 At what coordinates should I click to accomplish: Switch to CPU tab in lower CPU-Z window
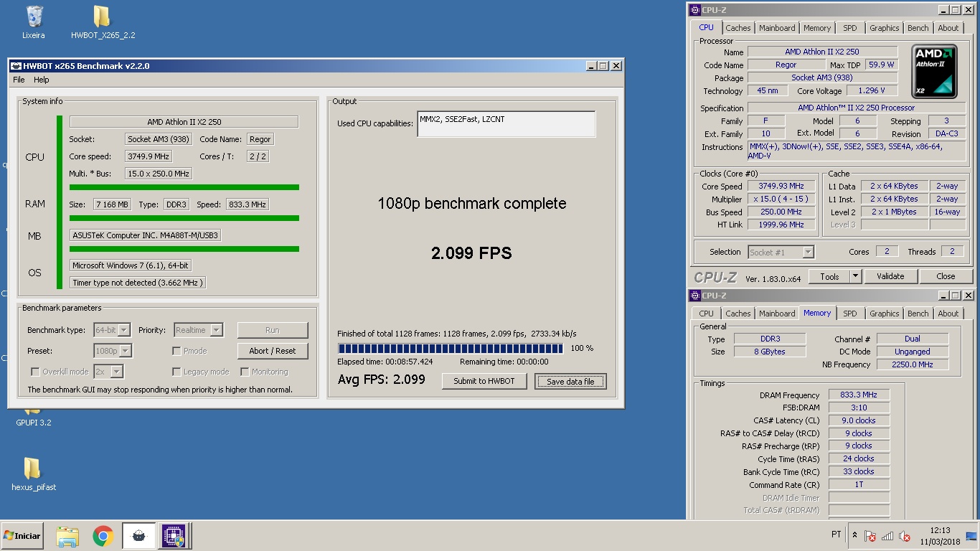pyautogui.click(x=707, y=314)
